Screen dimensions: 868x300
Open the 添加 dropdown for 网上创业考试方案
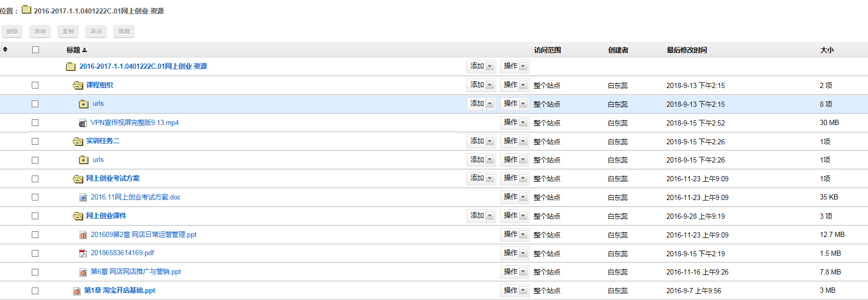click(x=481, y=179)
